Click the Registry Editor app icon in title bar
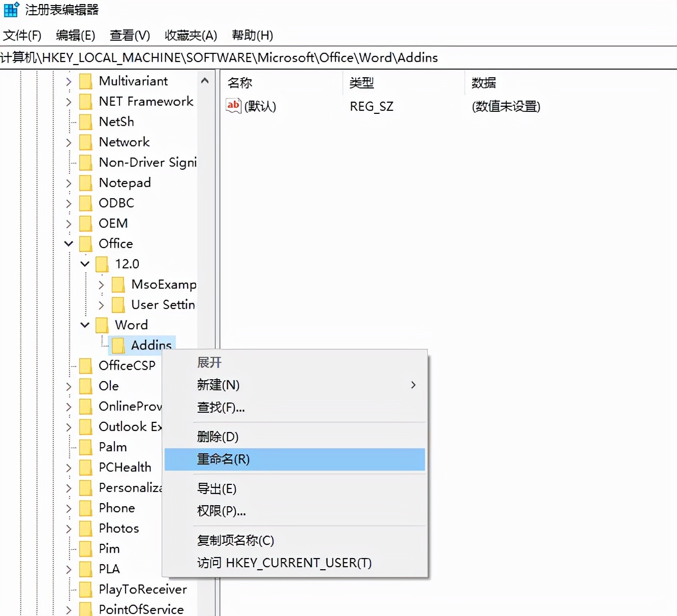Image resolution: width=677 pixels, height=616 pixels. pos(11,10)
